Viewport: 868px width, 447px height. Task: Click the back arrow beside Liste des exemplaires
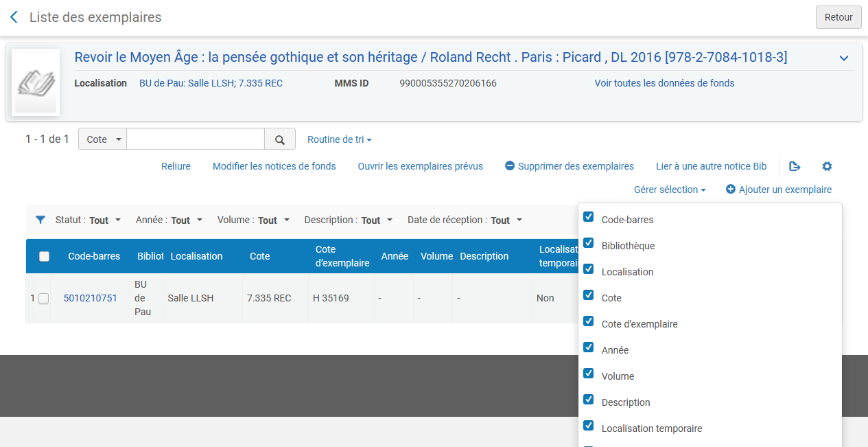pyautogui.click(x=14, y=17)
